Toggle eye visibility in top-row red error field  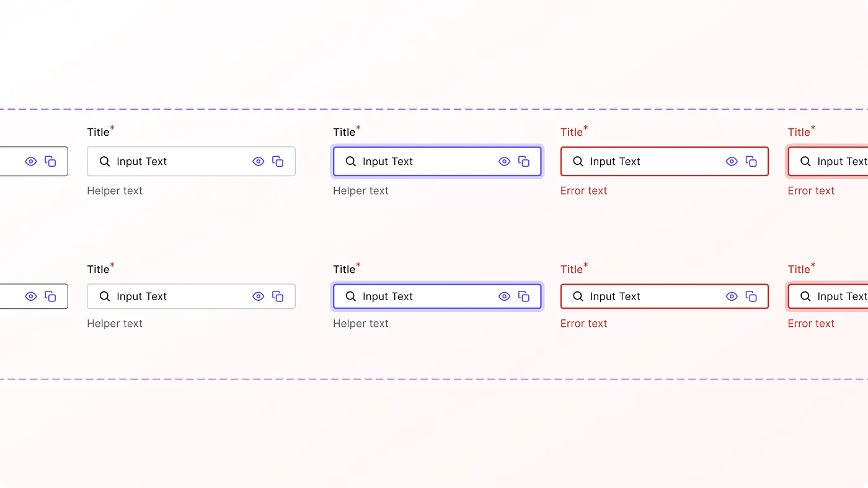732,161
